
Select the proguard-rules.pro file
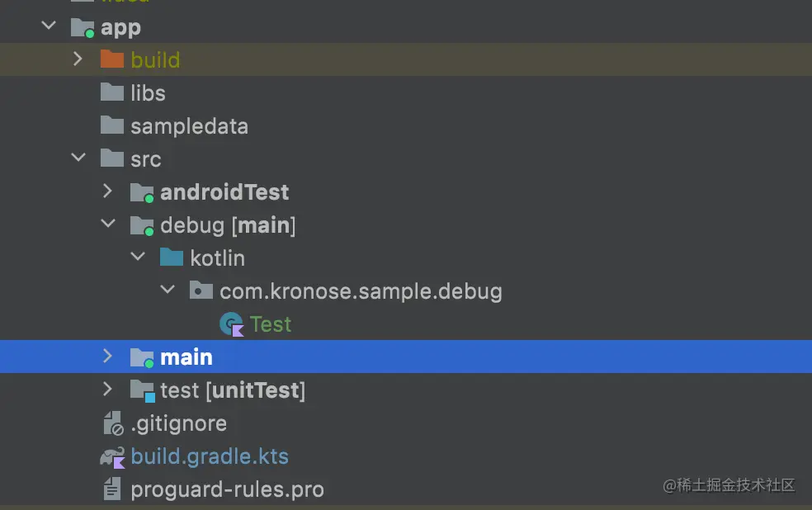pyautogui.click(x=227, y=490)
